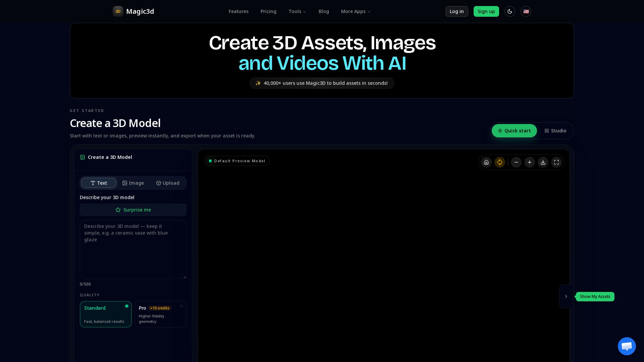
Task: Reset viewer with the home icon
Action: [486, 162]
